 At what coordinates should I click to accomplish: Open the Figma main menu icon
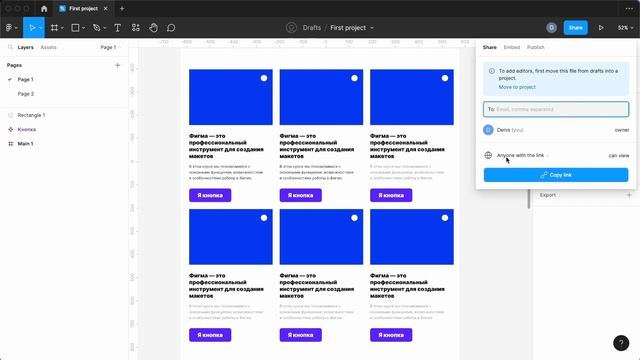(9, 28)
